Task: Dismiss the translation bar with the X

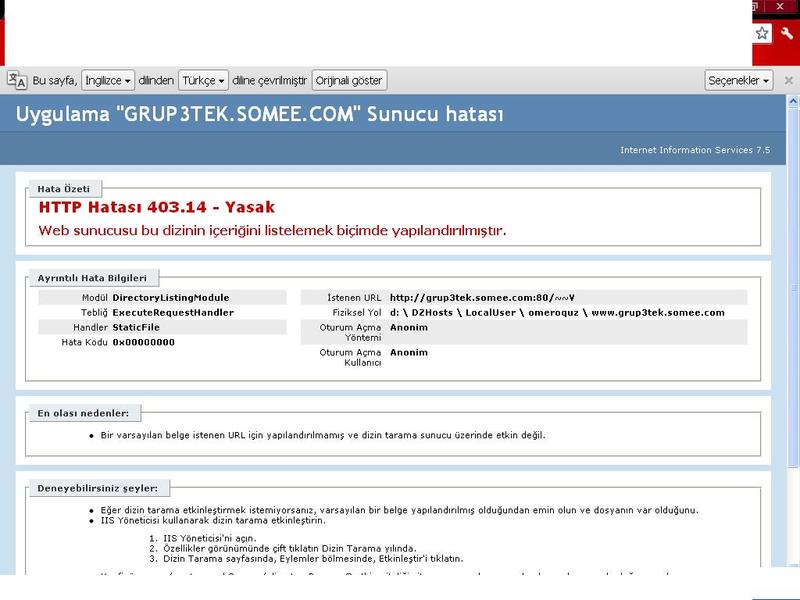Action: click(788, 80)
